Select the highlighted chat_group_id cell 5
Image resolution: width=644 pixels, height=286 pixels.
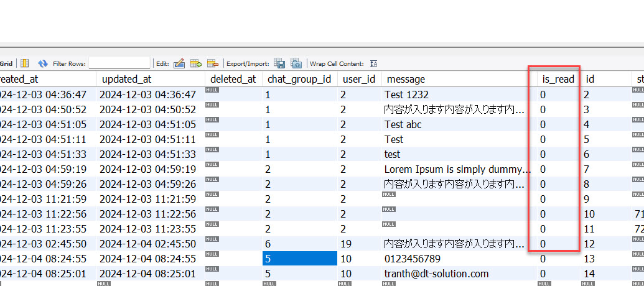(299, 259)
